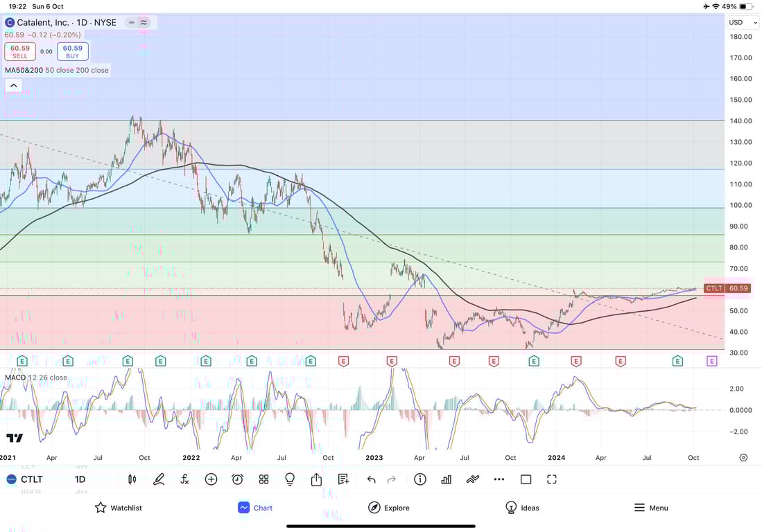
Task: Redo the chart action
Action: tap(392, 479)
